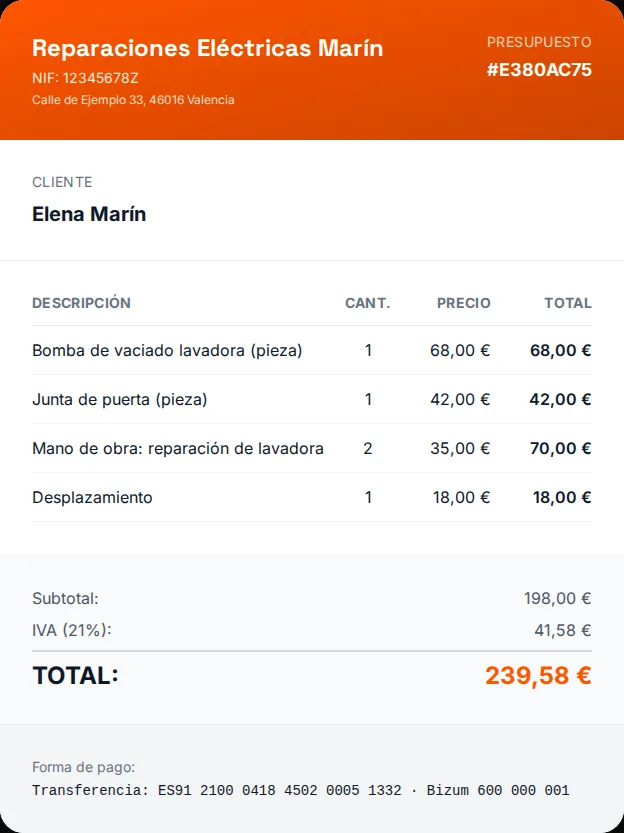Select the IBAN transfer number
The image size is (624, 833).
point(279,790)
